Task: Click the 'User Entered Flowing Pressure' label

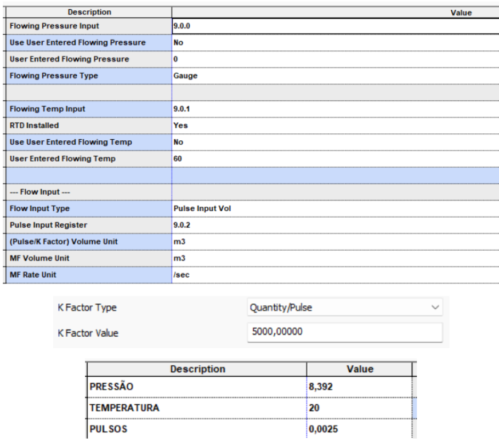Action: tap(70, 59)
